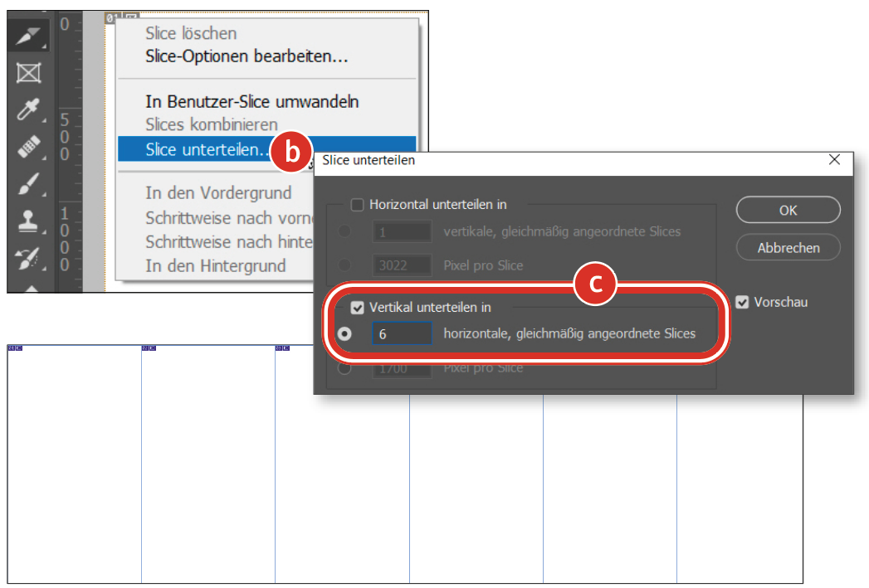
Task: Select Pixel pro Slice radio under Horizontal
Action: [344, 265]
